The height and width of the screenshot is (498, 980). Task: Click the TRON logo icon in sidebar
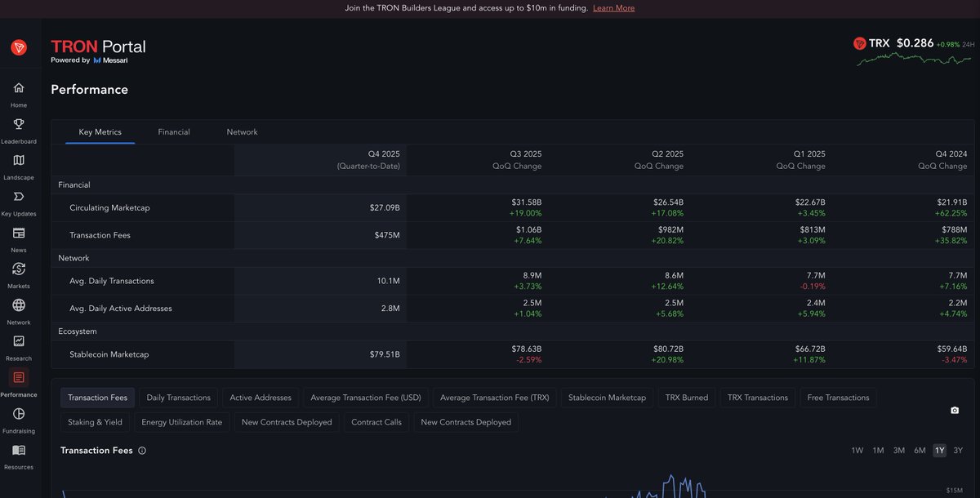tap(19, 48)
